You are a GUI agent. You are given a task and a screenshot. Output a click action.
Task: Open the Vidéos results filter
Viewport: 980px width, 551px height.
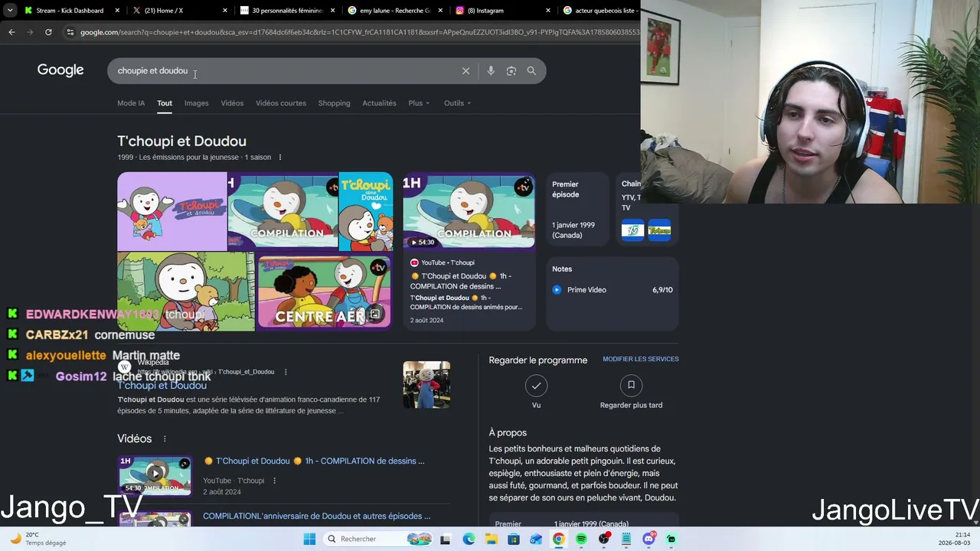pos(232,103)
